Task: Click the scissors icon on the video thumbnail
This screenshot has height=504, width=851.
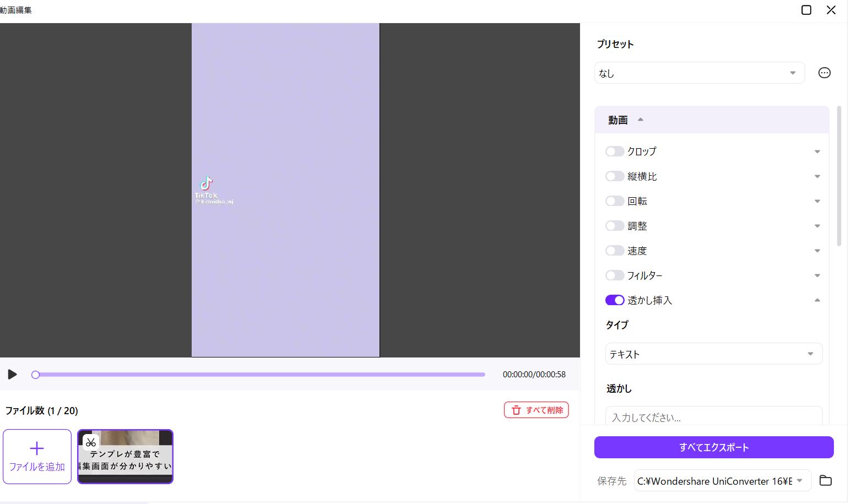Action: [x=91, y=442]
